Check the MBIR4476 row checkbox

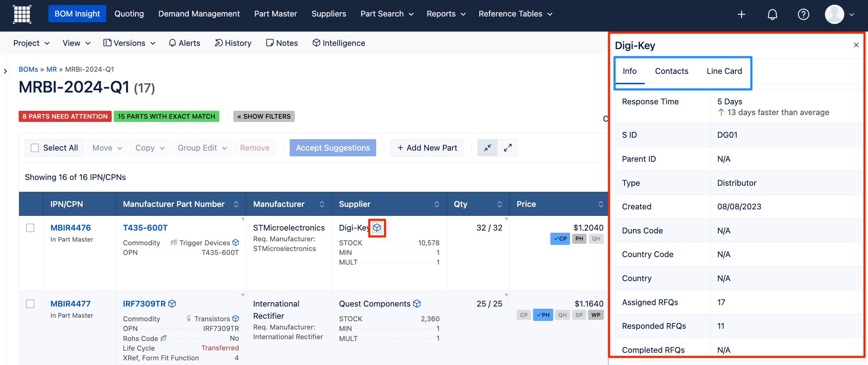click(30, 228)
